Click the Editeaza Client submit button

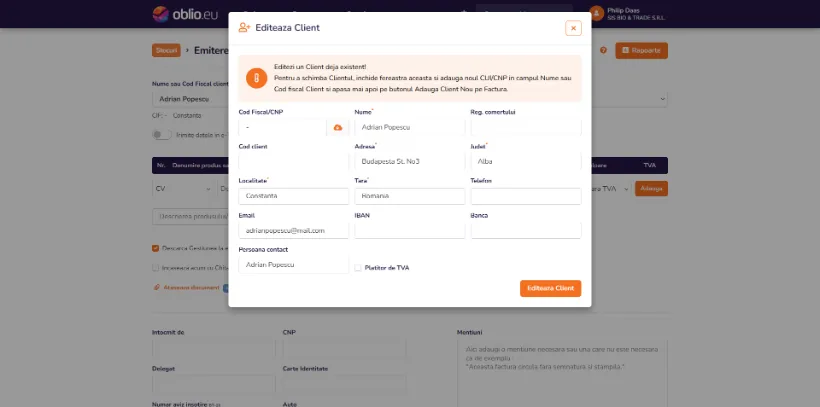(550, 288)
